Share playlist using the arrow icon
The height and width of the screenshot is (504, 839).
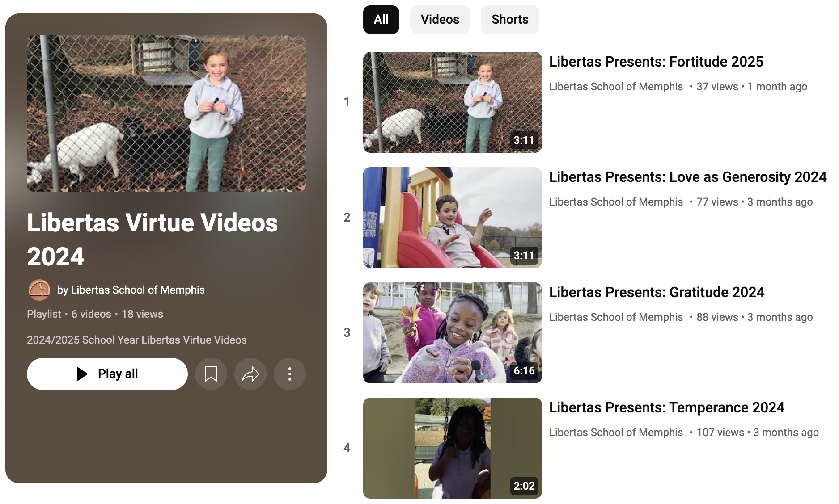250,374
